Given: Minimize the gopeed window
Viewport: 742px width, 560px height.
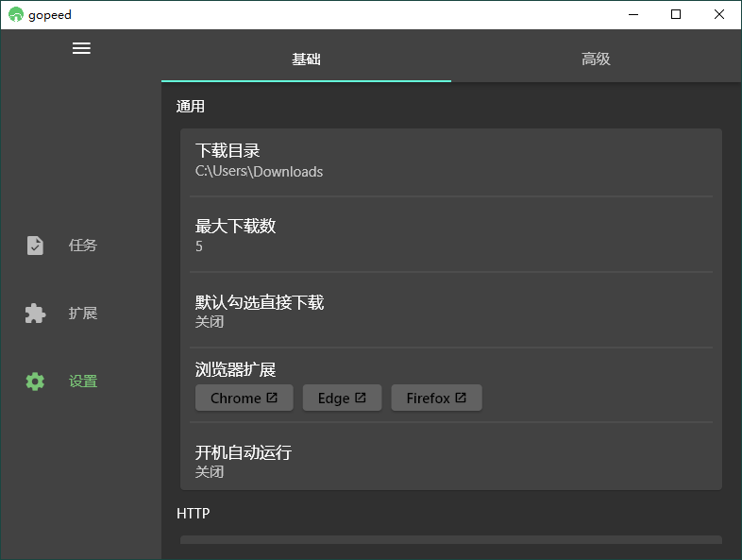Looking at the screenshot, I should point(632,14).
